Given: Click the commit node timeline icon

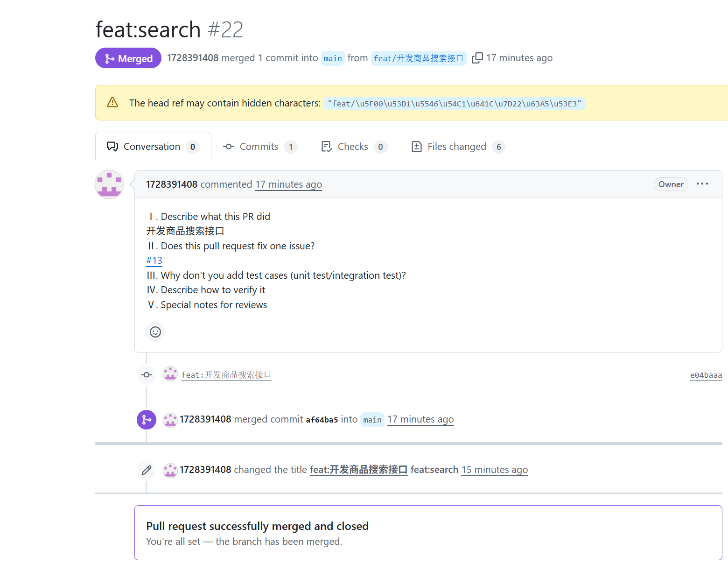Looking at the screenshot, I should (147, 375).
